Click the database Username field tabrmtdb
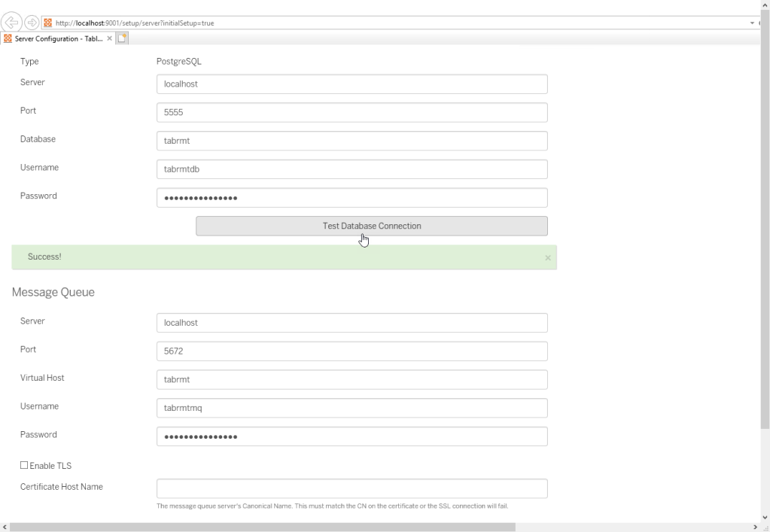Screen dimensions: 770x532 tap(352, 169)
